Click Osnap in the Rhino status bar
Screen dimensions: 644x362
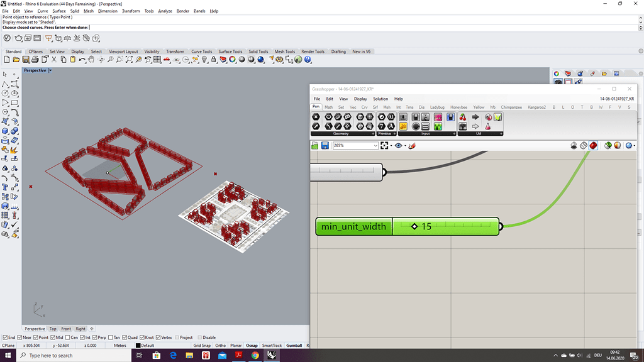tap(252, 345)
